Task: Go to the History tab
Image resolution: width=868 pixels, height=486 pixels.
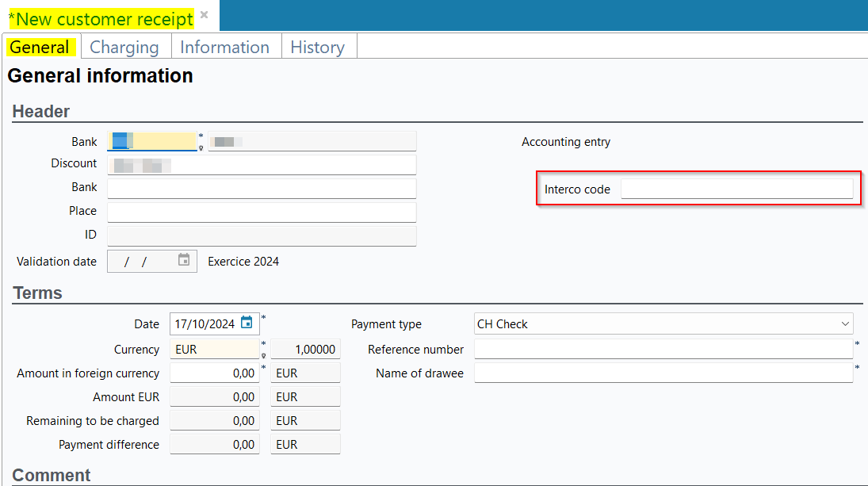Action: tap(317, 48)
